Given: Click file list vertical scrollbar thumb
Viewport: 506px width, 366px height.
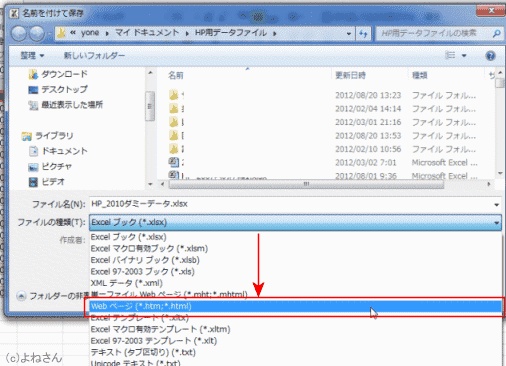Looking at the screenshot, I should (x=500, y=83).
